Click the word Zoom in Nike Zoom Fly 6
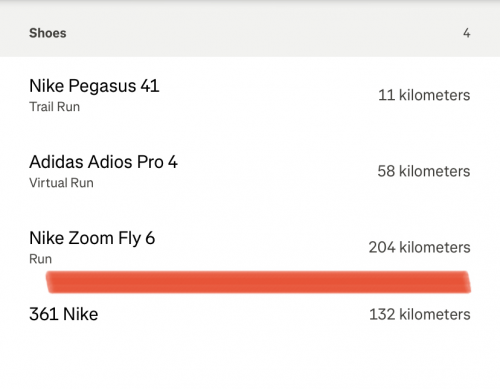Viewport: 500px width, 389px height. [91, 238]
